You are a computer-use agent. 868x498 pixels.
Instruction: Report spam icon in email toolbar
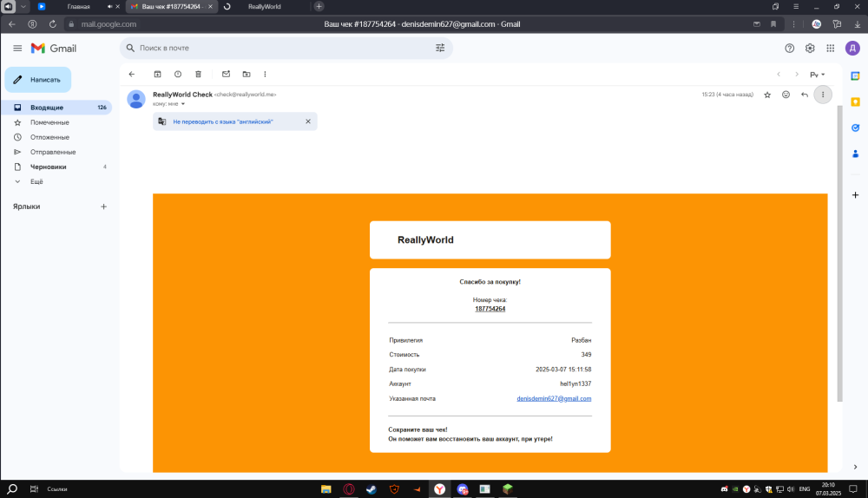coord(178,74)
